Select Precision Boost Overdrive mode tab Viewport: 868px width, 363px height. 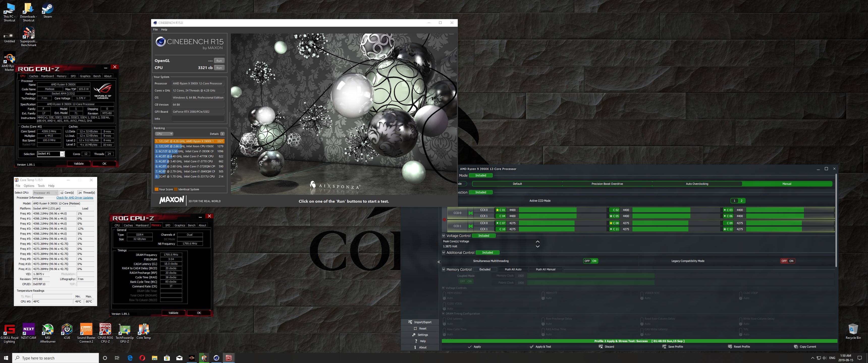[607, 184]
